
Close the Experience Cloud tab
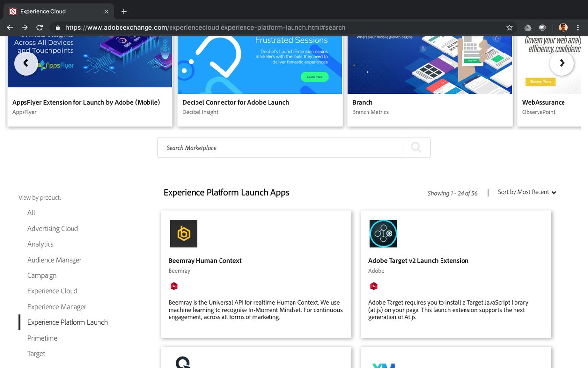(107, 11)
